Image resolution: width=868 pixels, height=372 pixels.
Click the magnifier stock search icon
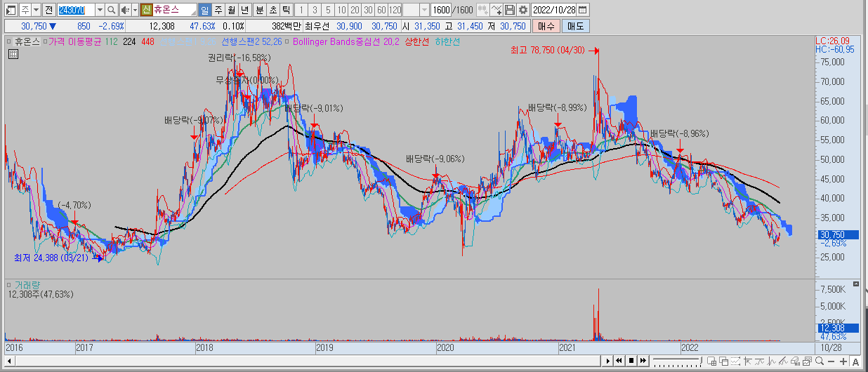click(111, 10)
